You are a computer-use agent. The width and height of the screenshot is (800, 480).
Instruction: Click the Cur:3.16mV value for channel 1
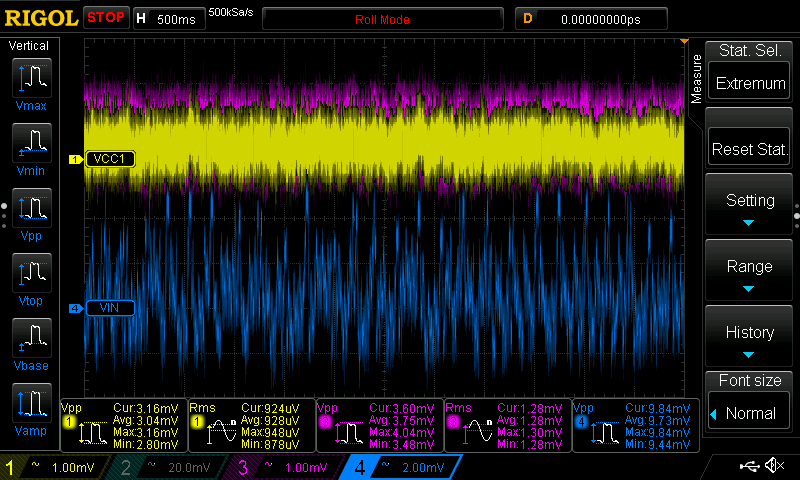[146, 408]
